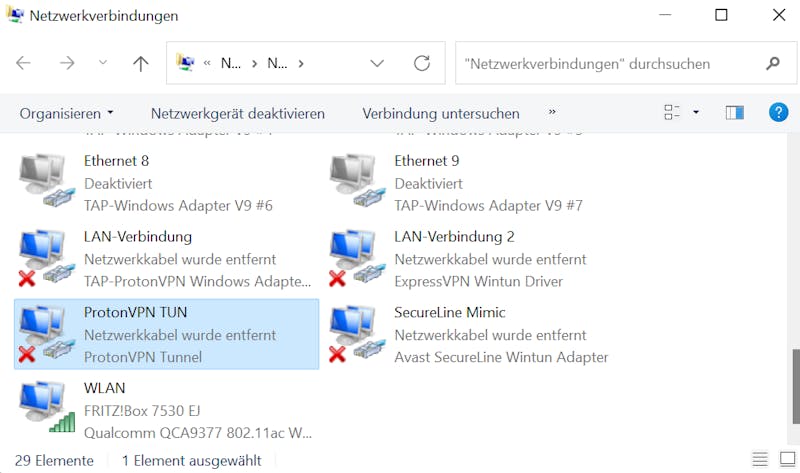
Task: Go up one folder level
Action: coord(141,63)
